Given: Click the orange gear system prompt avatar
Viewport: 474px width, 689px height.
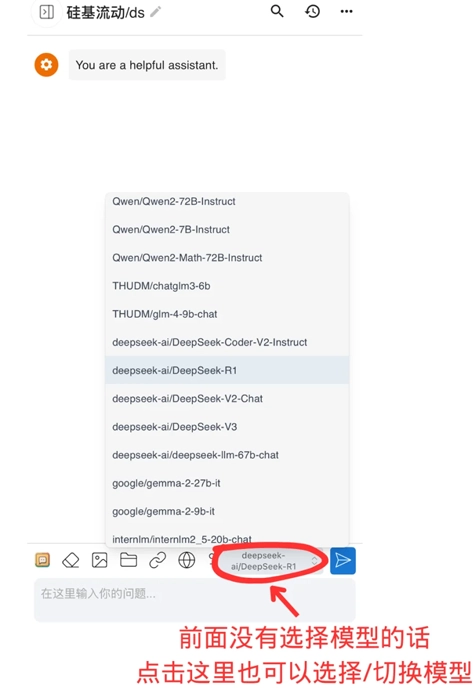Looking at the screenshot, I should [x=47, y=65].
